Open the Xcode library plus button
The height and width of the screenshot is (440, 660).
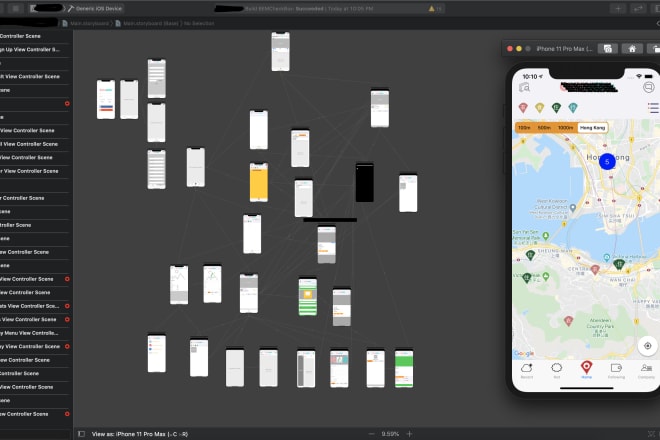pyautogui.click(x=618, y=8)
